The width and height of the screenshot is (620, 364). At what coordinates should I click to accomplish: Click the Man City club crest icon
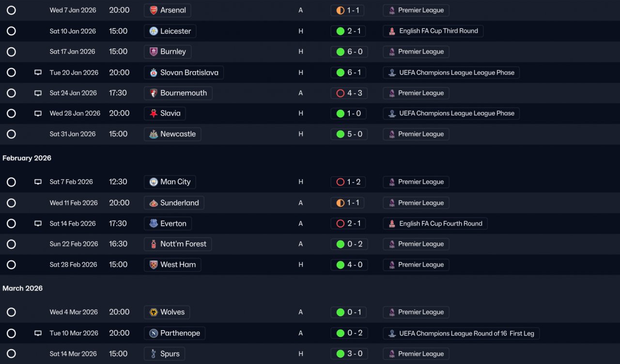tap(154, 182)
